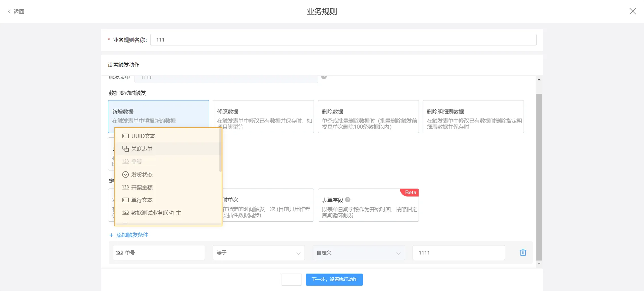Click 下一步，设置执行动作 button
This screenshot has height=291, width=644.
click(x=334, y=280)
